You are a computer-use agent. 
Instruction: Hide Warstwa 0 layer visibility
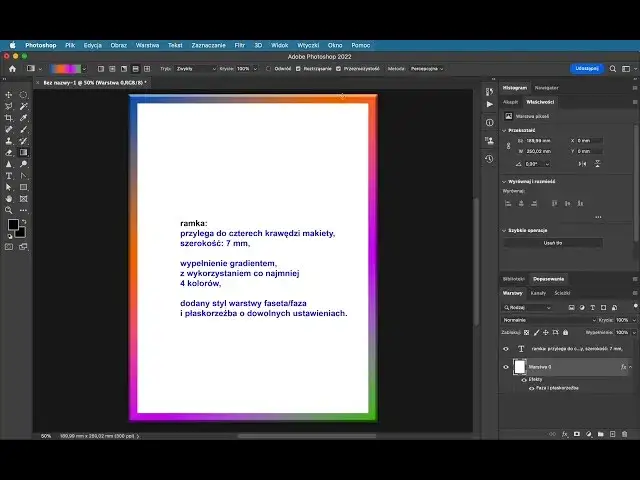point(506,367)
